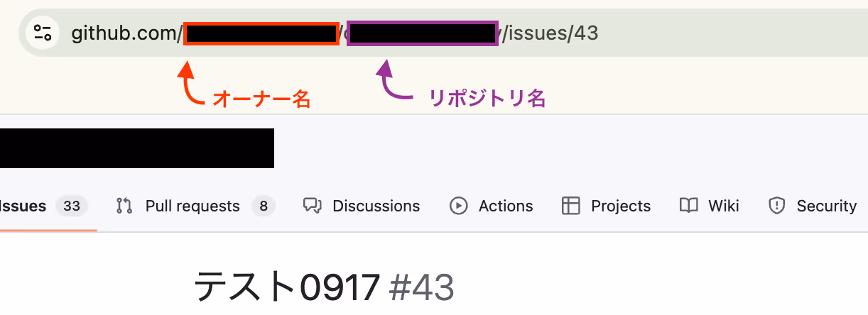Screen dimensions: 868x315
Task: Click the Actions play-circle icon
Action: click(x=459, y=206)
